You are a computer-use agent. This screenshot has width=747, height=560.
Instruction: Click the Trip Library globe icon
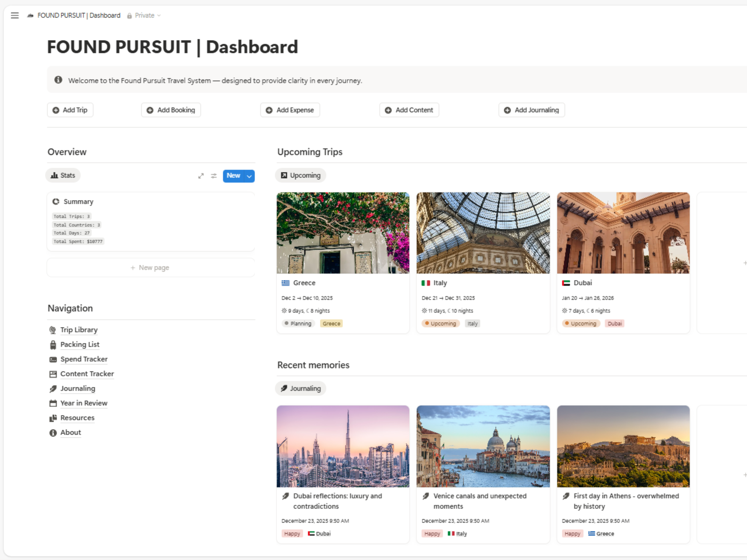[x=53, y=330]
